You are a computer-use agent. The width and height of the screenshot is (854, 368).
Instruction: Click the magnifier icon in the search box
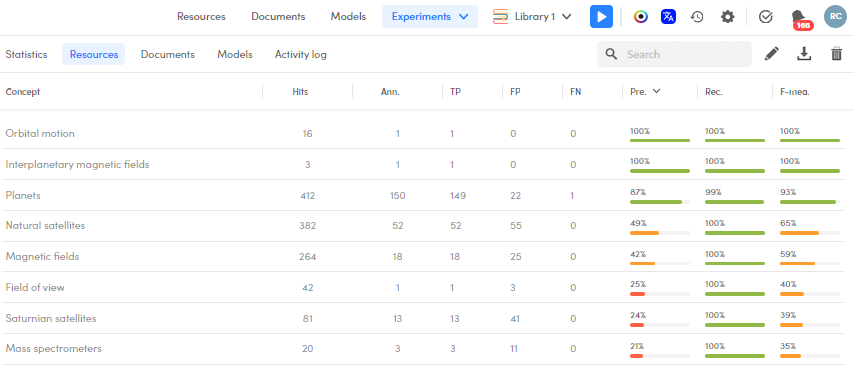[612, 54]
